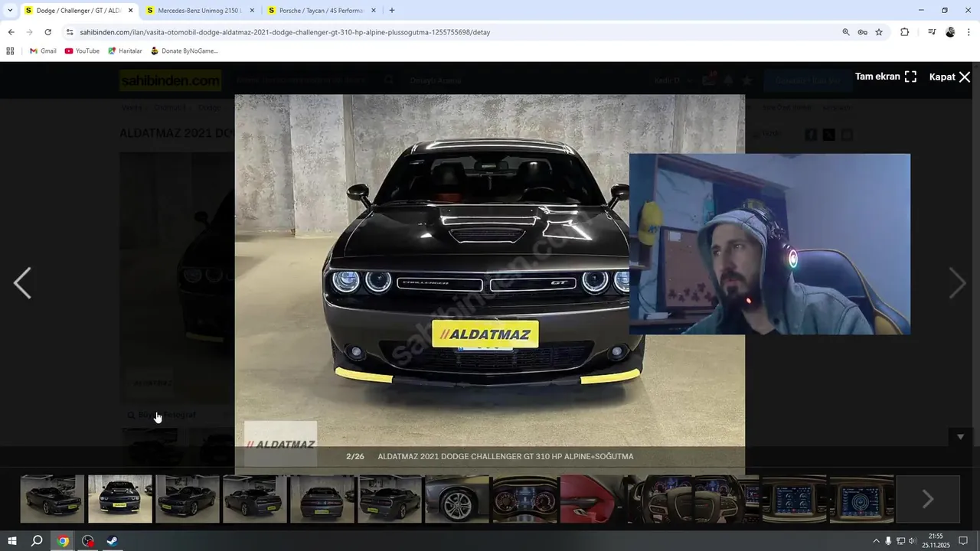Switch to Mercedes-Benz Unimog 2150 tab
This screenshot has width=980, height=551.
point(198,11)
